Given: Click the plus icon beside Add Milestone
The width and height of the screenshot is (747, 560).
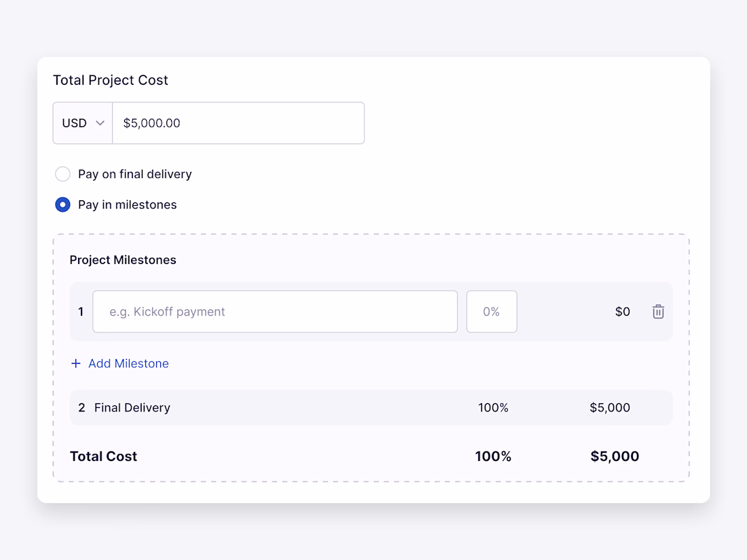Looking at the screenshot, I should 76,364.
